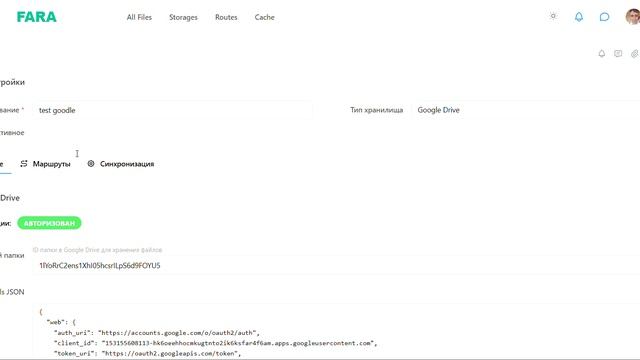This screenshot has height=360, width=640.
Task: Click the "web": { line in JSON
Action: (x=61, y=322)
